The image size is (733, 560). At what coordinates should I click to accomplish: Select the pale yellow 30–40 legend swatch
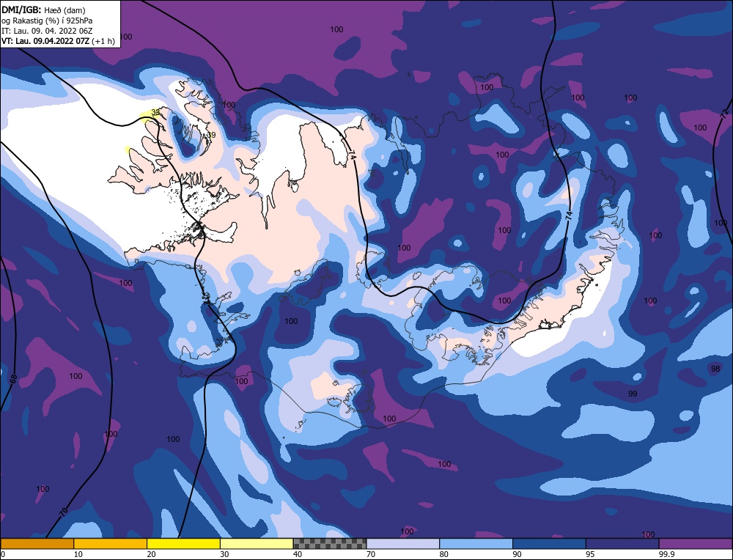257,543
